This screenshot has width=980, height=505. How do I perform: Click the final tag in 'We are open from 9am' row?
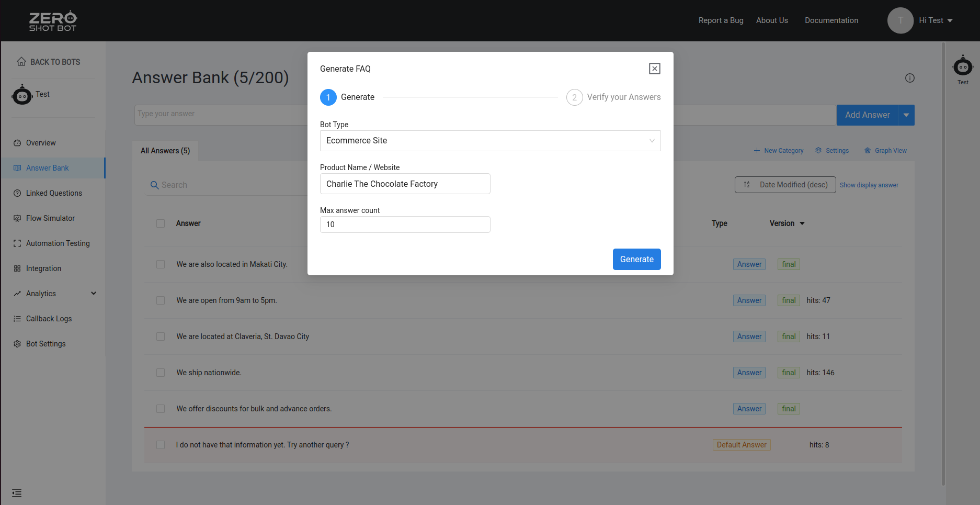(x=789, y=300)
